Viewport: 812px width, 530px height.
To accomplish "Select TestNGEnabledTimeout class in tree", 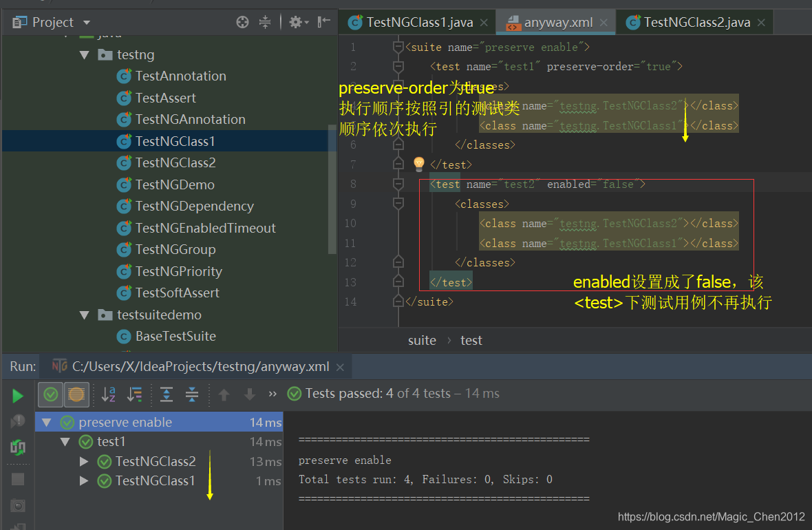I will (x=206, y=228).
